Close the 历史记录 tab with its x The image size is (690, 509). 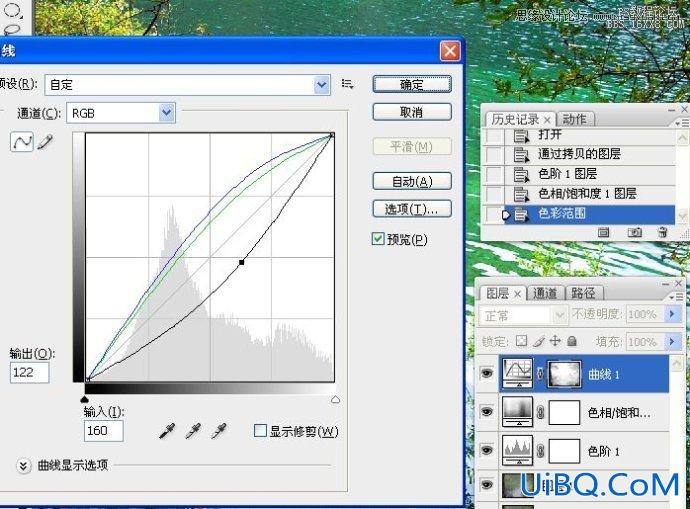[547, 120]
